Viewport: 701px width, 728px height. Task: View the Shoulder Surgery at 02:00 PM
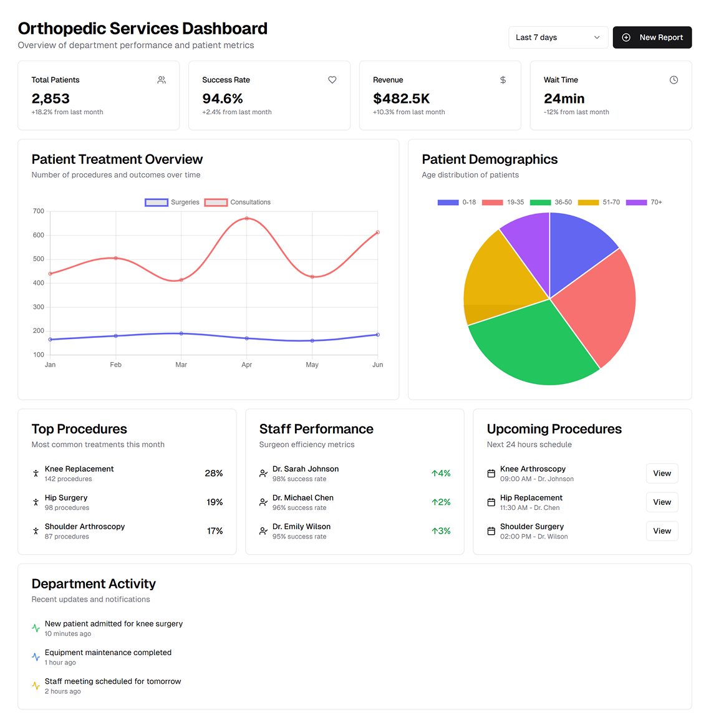click(662, 531)
